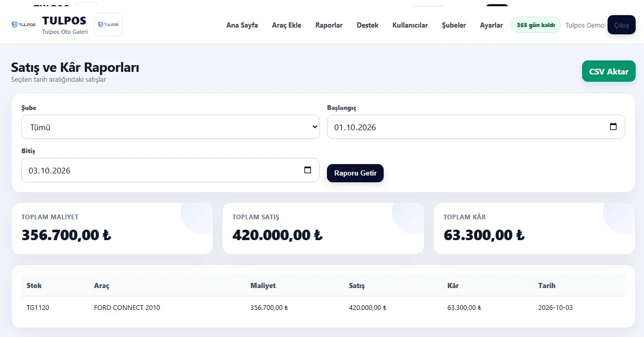
Task: Click the Raporu Getir button
Action: click(355, 173)
